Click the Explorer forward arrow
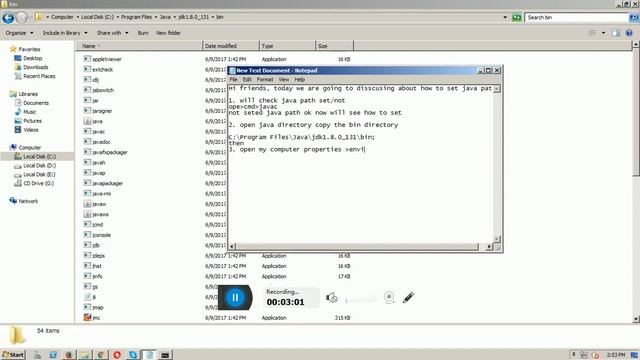 click(22, 18)
